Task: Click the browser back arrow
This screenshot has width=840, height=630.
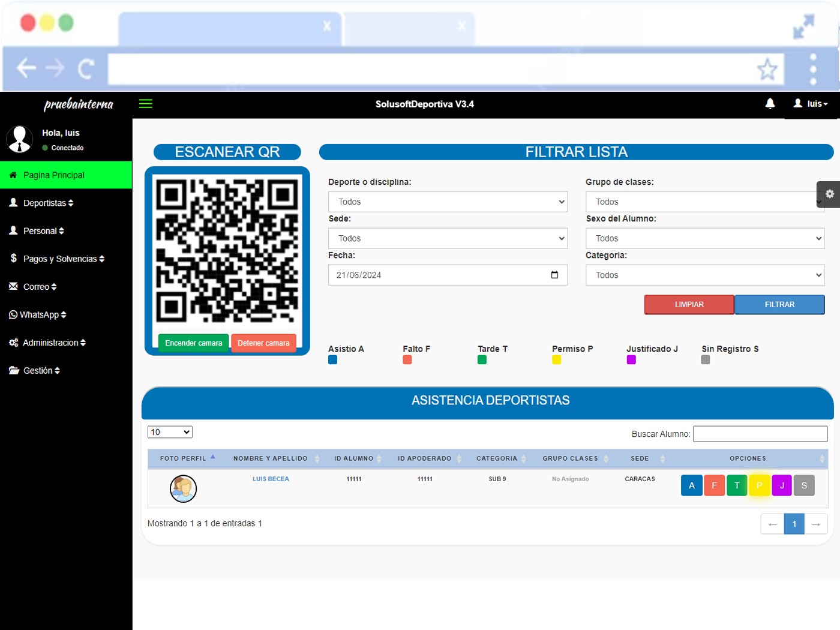Action: click(x=26, y=68)
